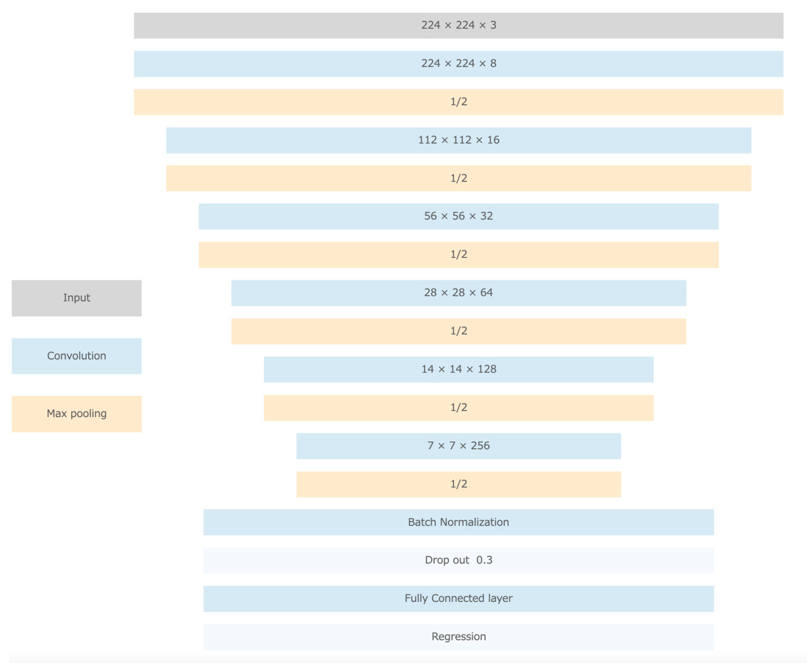Select the Batch Normalization block

pyautogui.click(x=458, y=522)
